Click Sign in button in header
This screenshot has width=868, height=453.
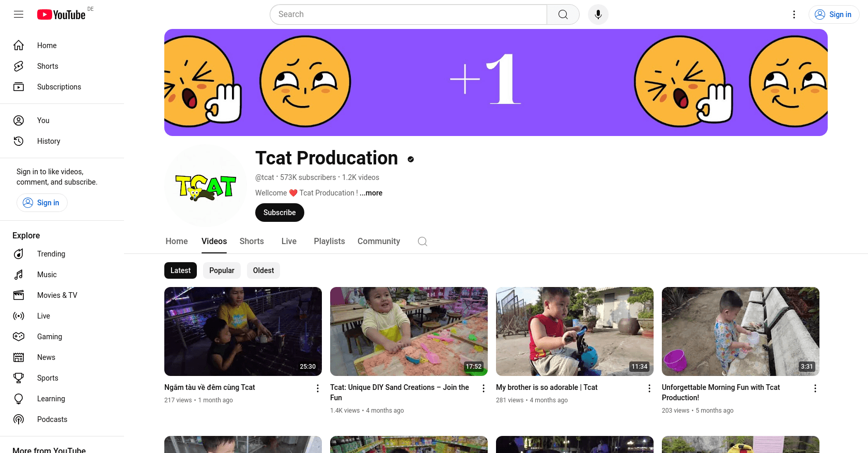pos(833,14)
